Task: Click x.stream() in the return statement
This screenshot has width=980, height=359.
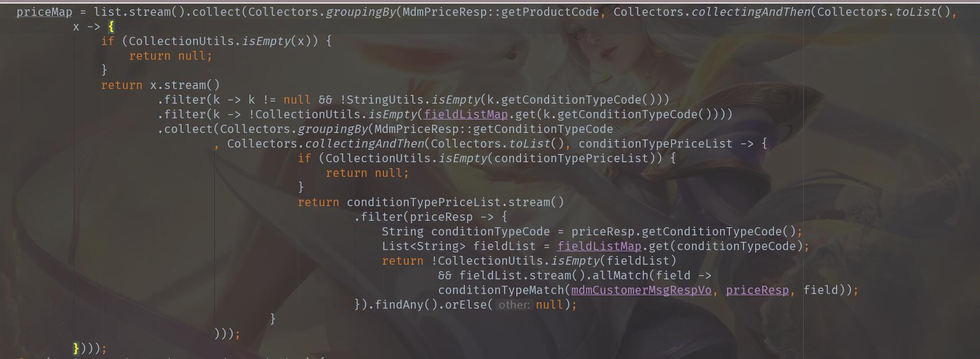Action: [185, 85]
